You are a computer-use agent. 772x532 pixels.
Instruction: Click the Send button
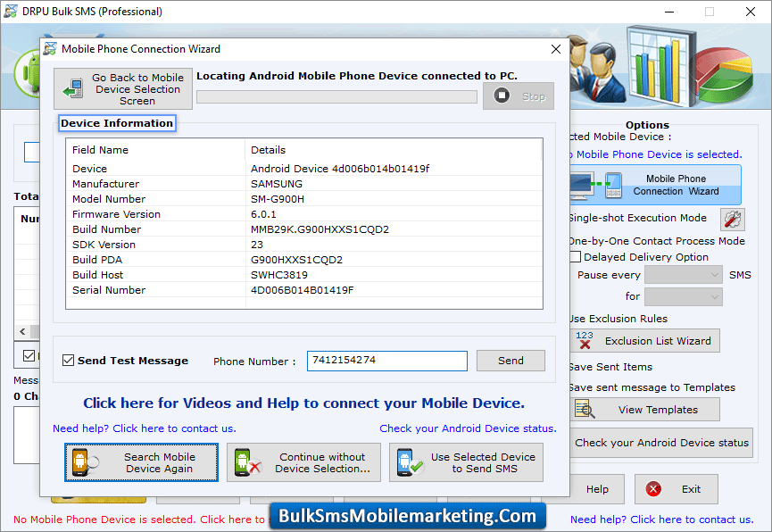click(511, 361)
